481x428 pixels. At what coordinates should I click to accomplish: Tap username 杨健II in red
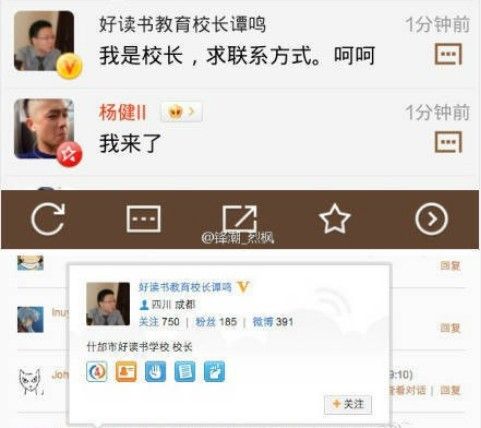123,112
